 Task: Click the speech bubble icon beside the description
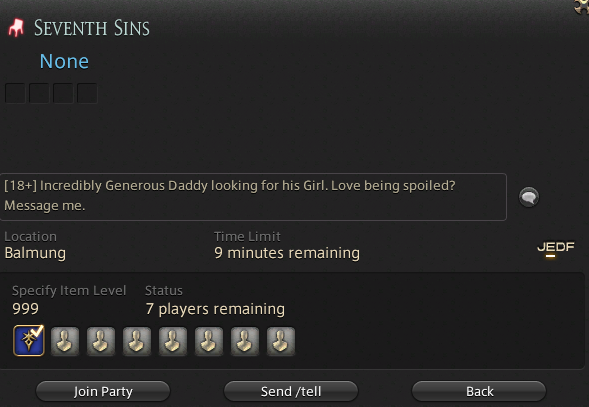point(529,197)
